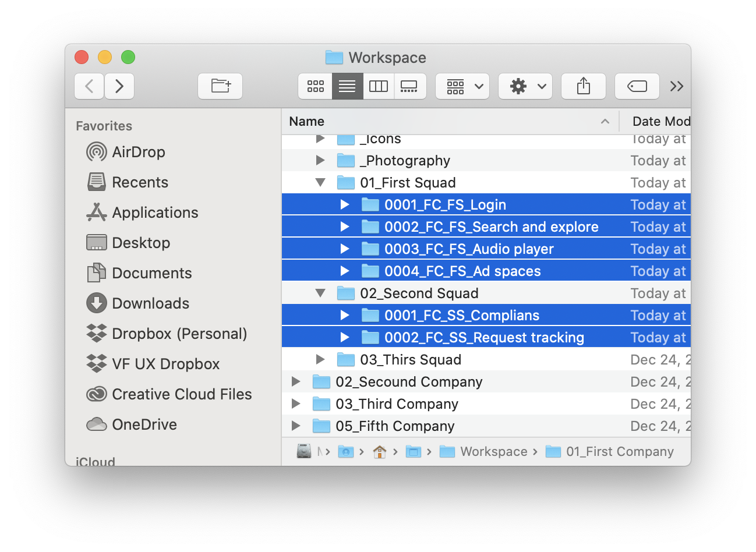
Task: Sort by clicking the Name column header
Action: pos(306,121)
